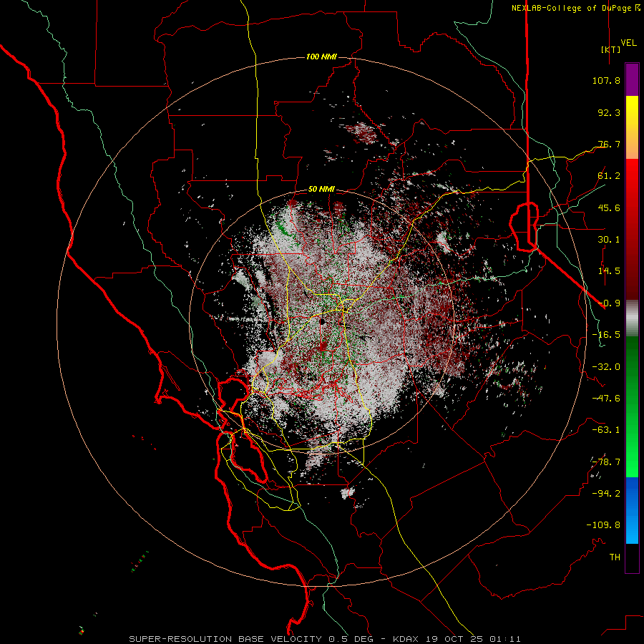Click the gray near-zero color bar segment
This screenshot has height=644, width=644.
[x=632, y=318]
